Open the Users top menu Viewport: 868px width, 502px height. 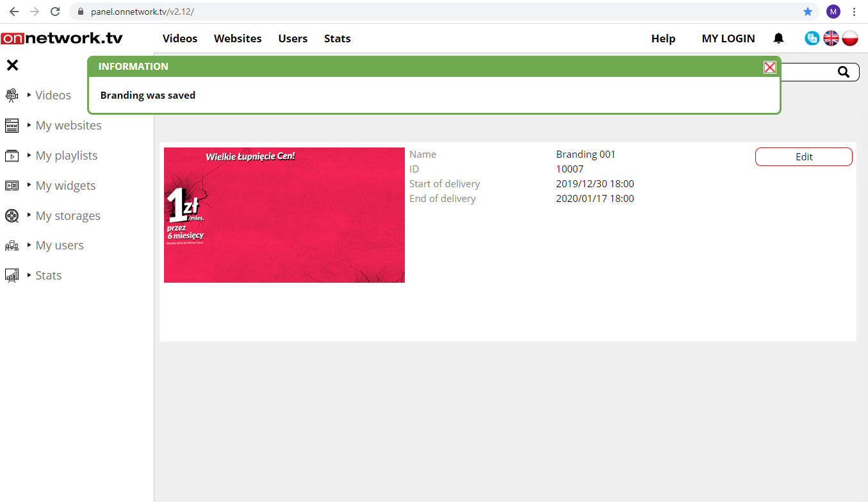(293, 38)
